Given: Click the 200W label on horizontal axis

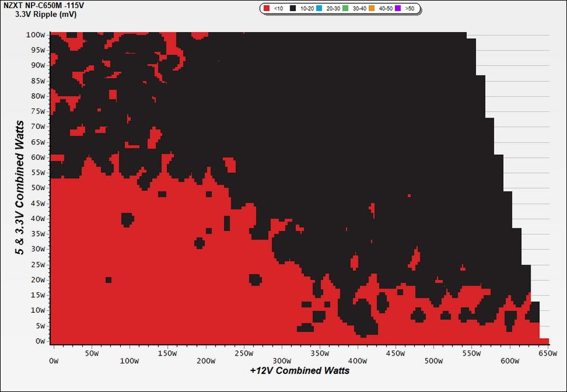Looking at the screenshot, I should coord(206,361).
